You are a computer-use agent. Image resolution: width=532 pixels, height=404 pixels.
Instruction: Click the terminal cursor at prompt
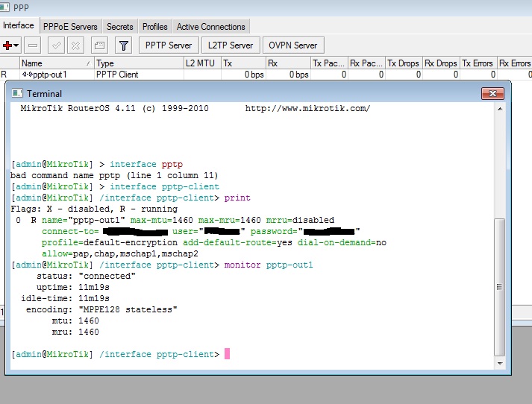pyautogui.click(x=227, y=354)
